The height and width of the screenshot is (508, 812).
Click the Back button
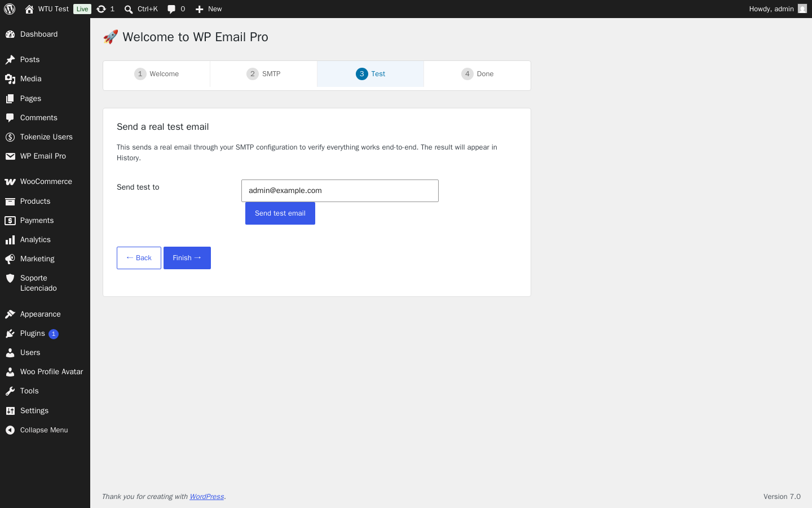pyautogui.click(x=139, y=258)
